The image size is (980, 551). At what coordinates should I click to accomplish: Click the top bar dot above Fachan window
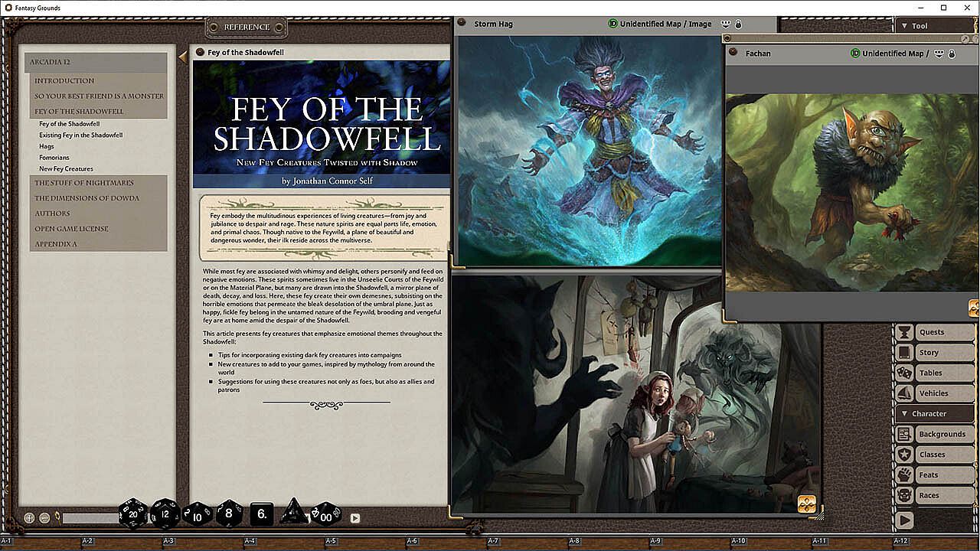(728, 38)
